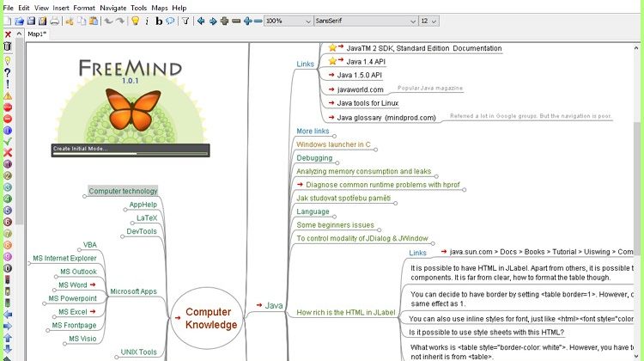Select the Computer Knowledge root node
Viewport: 644px width, 361px height.
[x=207, y=318]
